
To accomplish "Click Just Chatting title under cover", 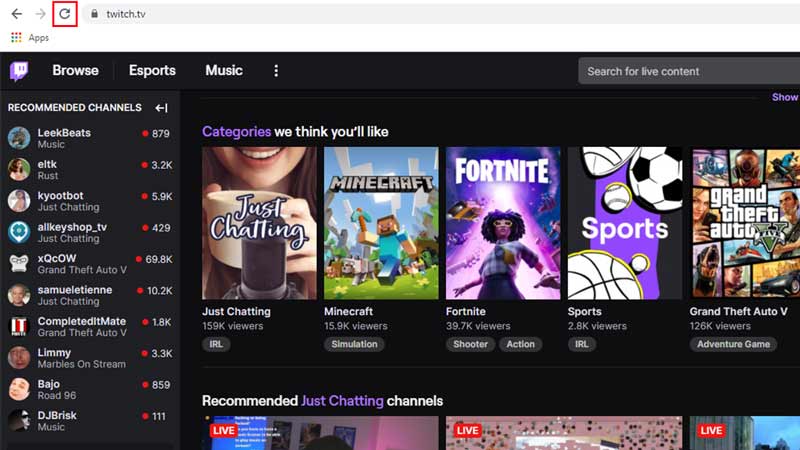I will tap(236, 311).
